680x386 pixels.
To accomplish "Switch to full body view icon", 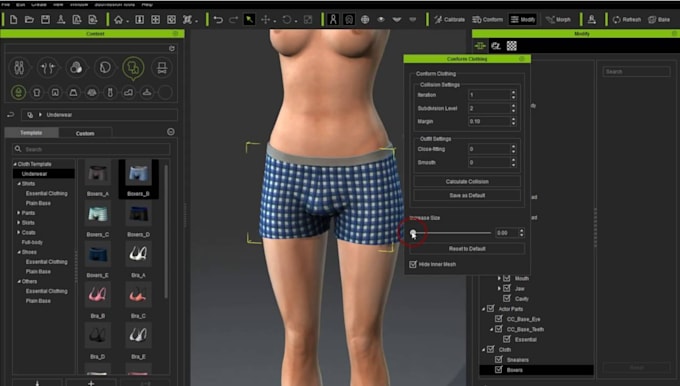I will [333, 20].
